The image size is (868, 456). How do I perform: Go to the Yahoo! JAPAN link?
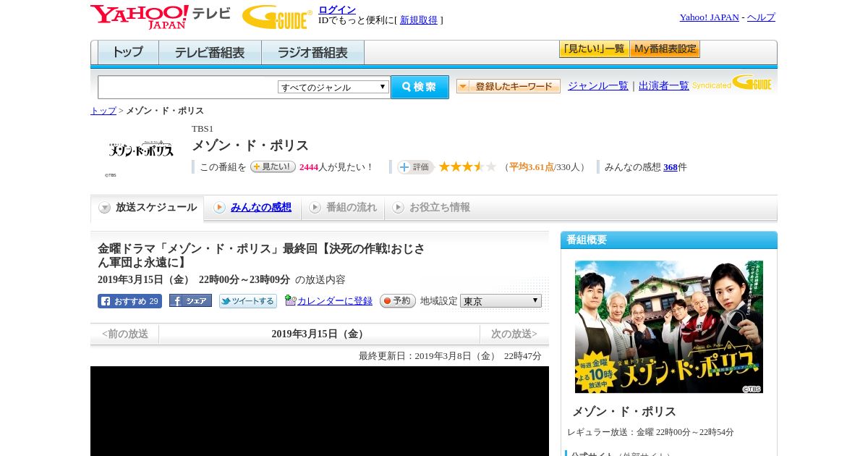709,17
